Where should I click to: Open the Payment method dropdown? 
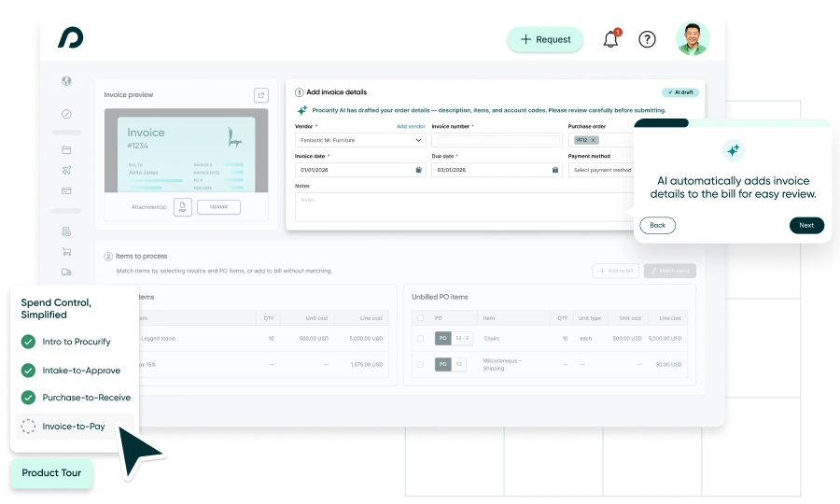coord(603,170)
